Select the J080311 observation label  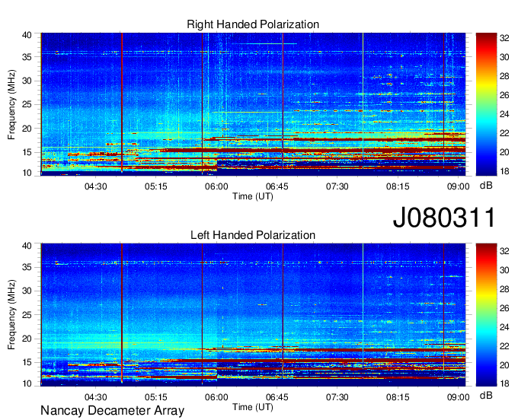[444, 218]
